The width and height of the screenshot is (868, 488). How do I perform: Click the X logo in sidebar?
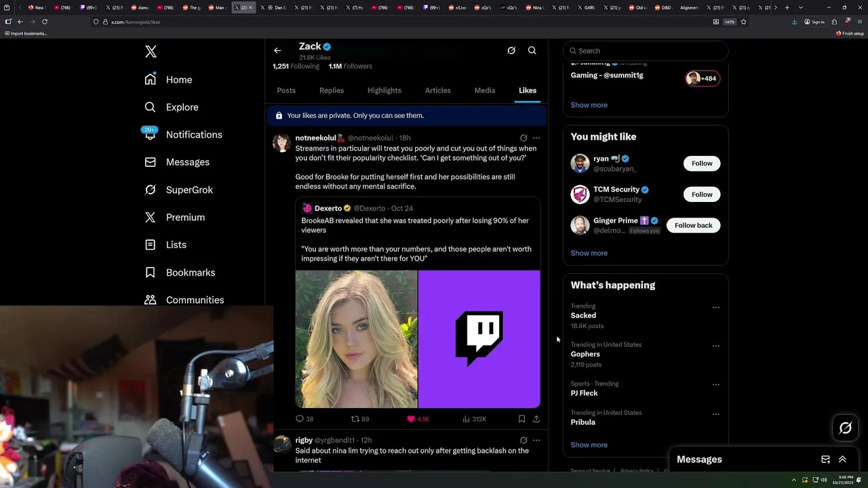coord(151,52)
